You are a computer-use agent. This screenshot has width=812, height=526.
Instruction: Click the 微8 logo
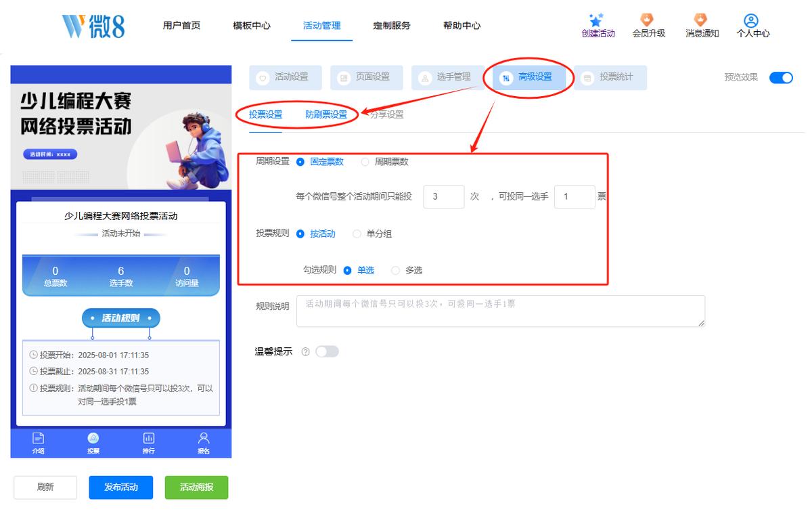pos(93,26)
